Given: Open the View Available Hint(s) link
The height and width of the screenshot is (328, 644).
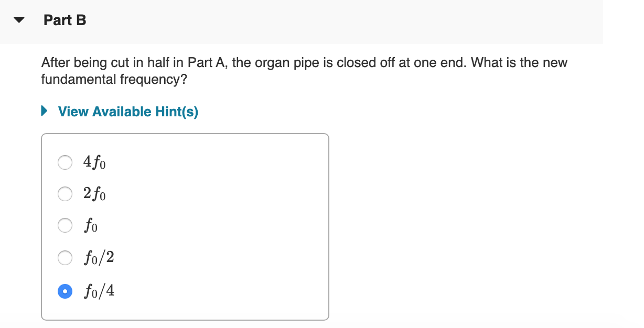Looking at the screenshot, I should click(x=128, y=111).
